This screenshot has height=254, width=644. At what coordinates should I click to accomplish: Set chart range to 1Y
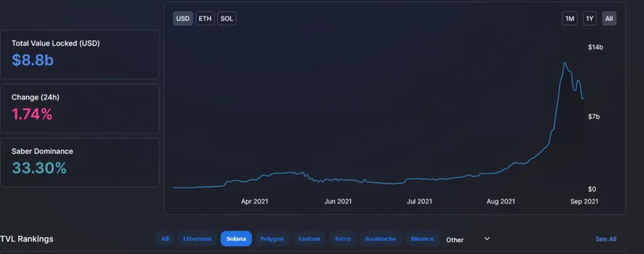point(589,19)
